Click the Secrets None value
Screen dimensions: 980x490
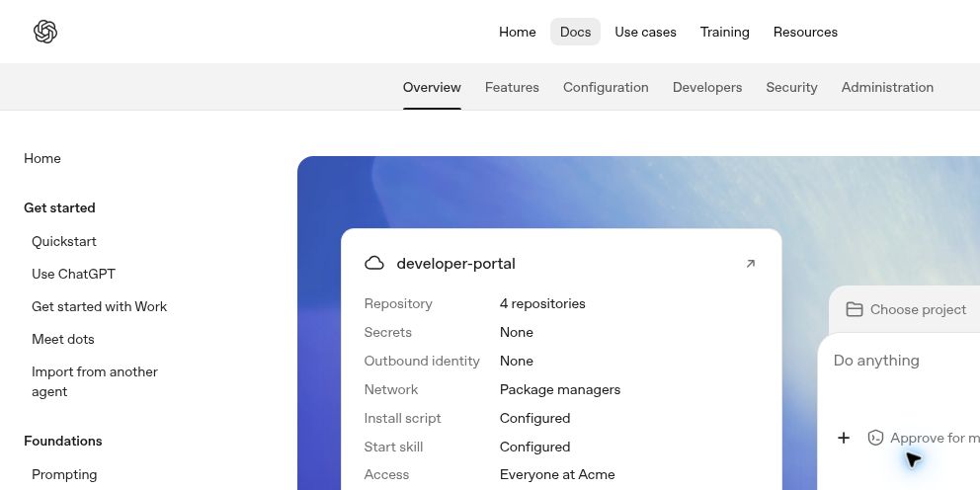pyautogui.click(x=517, y=333)
